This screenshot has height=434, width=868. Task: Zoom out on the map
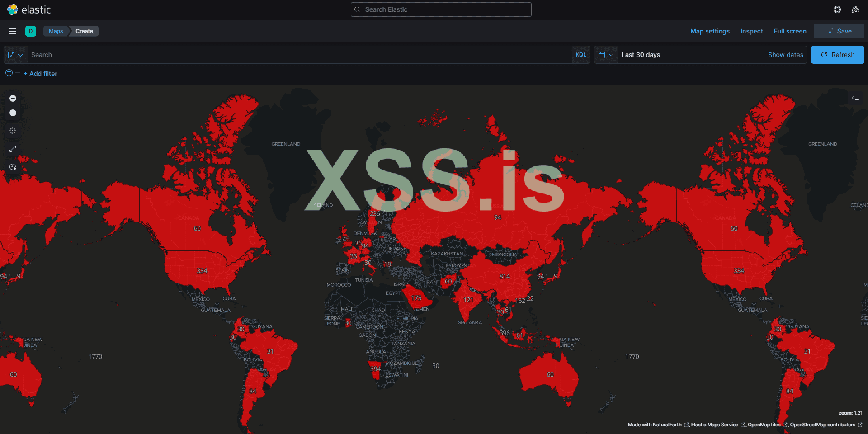coord(13,113)
